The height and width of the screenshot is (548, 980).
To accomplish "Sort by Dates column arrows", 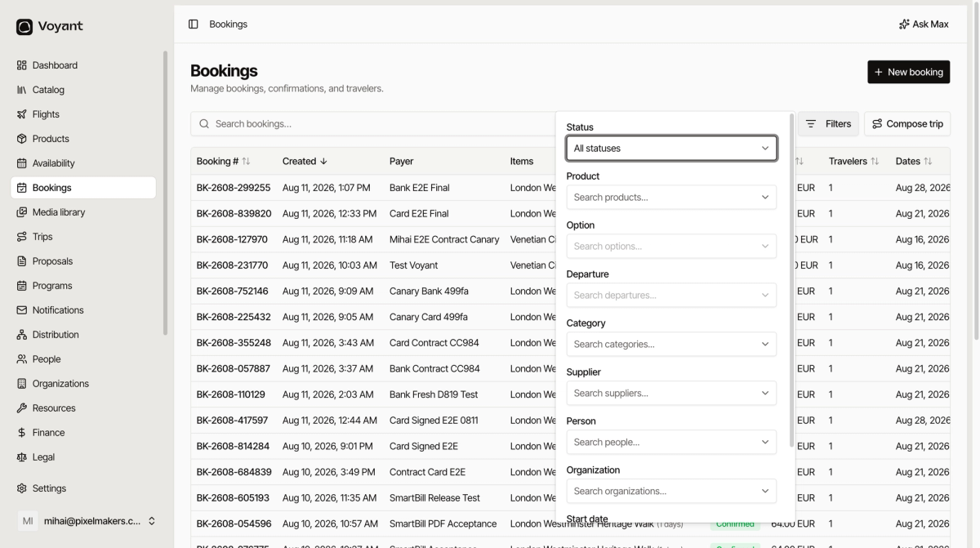I will 928,162.
